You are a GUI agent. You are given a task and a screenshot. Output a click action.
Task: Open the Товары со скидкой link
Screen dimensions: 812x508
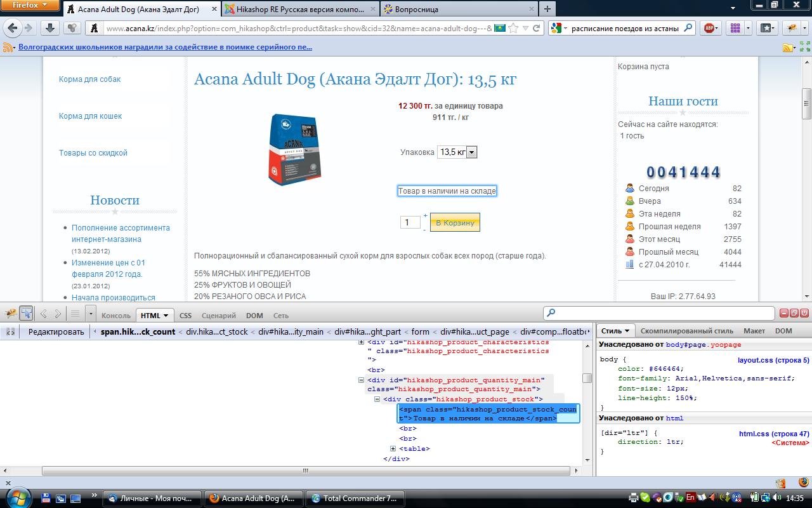click(93, 153)
